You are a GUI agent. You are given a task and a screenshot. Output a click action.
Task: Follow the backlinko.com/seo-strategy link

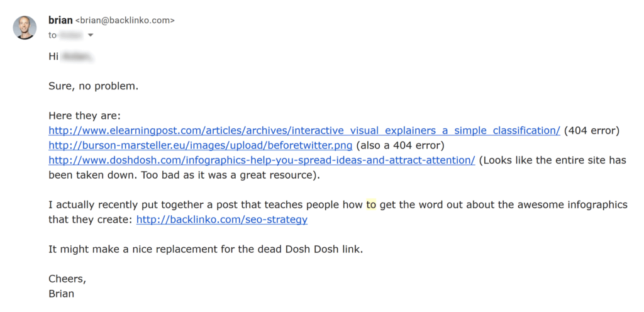coord(221,220)
